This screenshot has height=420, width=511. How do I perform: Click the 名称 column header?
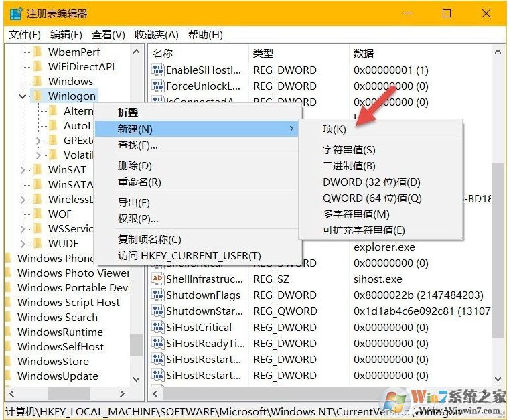(x=163, y=53)
